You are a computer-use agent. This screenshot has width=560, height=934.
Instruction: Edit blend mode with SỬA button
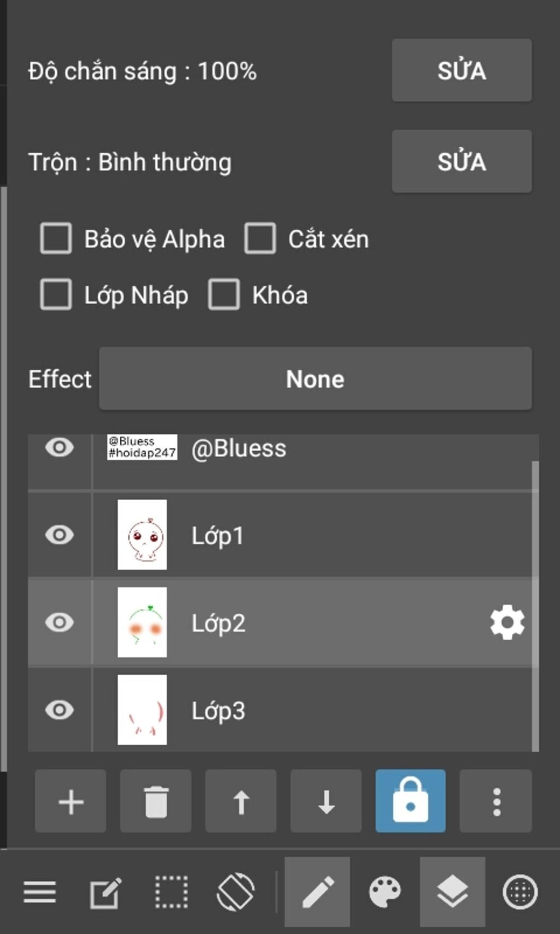coord(462,161)
